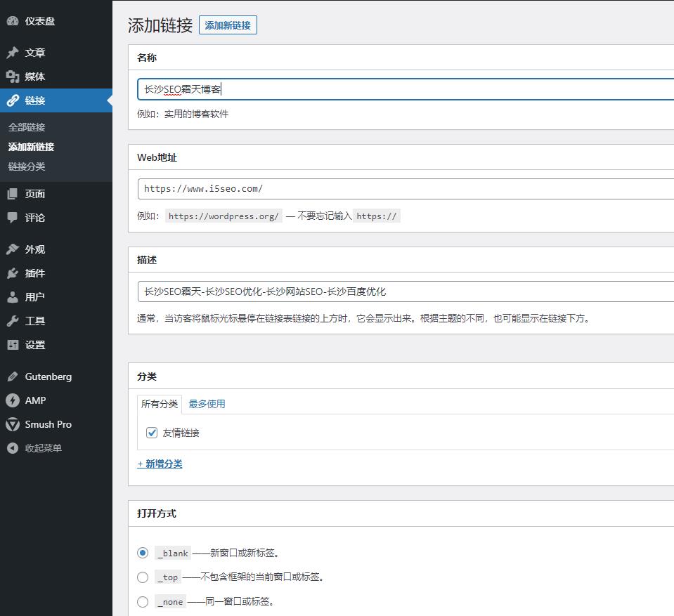
Task: Select the _none radio button
Action: [143, 602]
